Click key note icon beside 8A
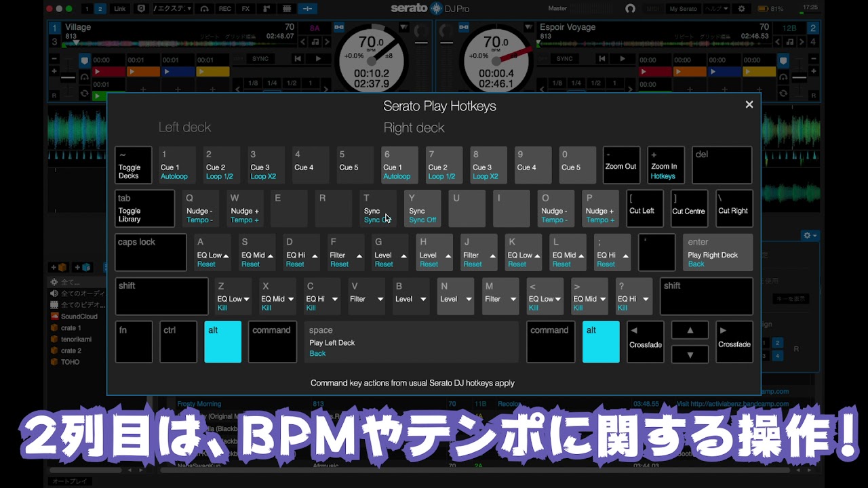 (x=315, y=42)
